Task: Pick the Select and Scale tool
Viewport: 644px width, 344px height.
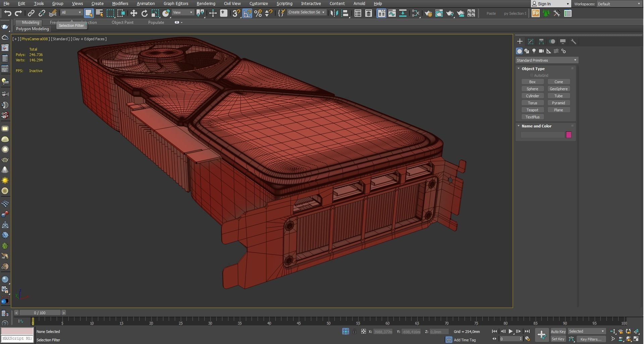Action: (x=155, y=13)
